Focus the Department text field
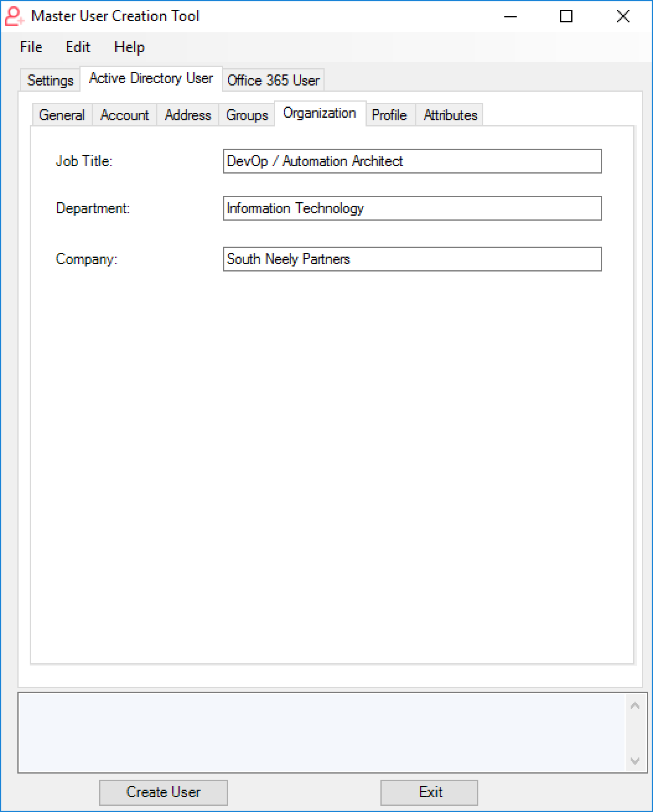The height and width of the screenshot is (812, 653). point(413,208)
